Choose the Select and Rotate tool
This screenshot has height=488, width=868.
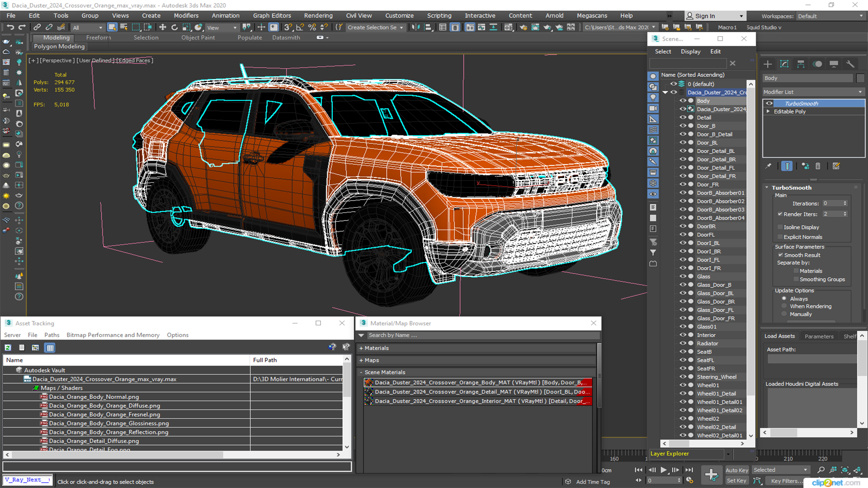175,27
